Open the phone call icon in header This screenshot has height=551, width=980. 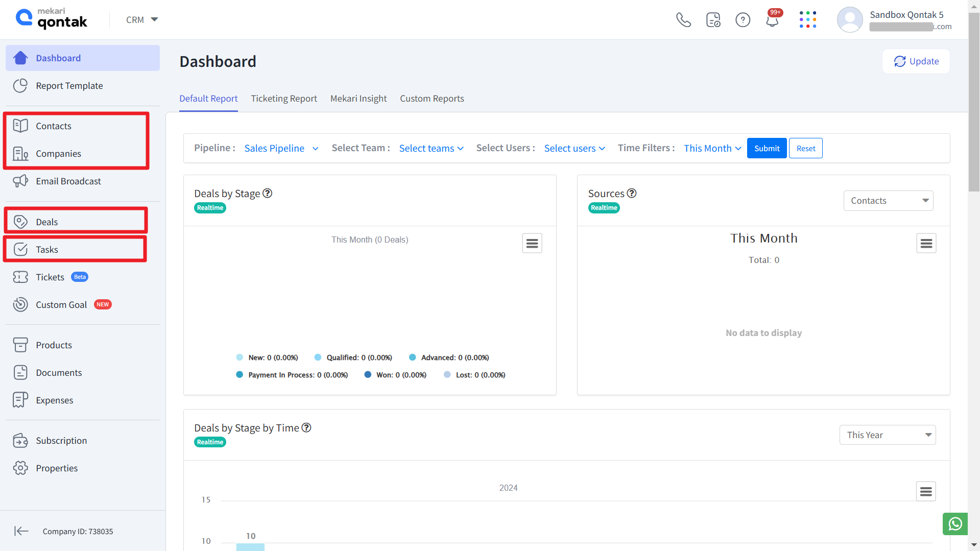pyautogui.click(x=683, y=20)
